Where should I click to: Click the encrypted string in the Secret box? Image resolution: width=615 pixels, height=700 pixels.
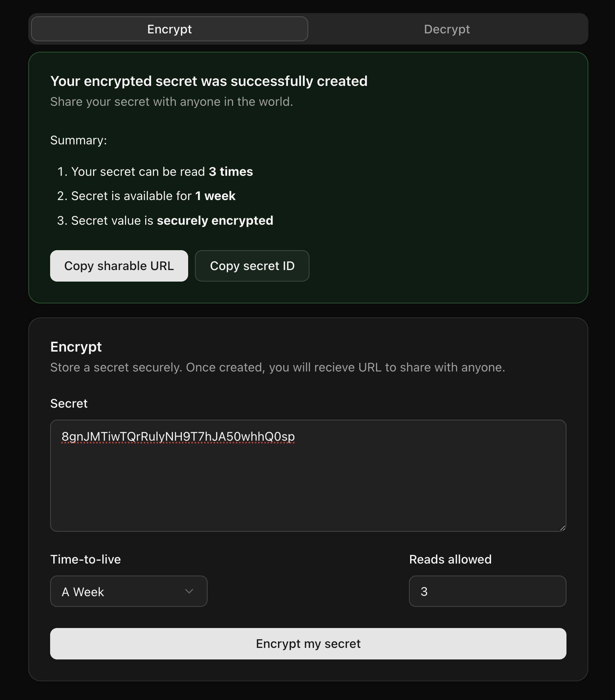click(178, 436)
